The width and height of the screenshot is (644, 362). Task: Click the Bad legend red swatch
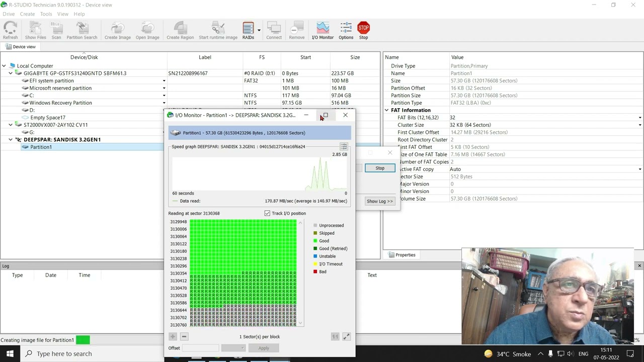coord(315,272)
